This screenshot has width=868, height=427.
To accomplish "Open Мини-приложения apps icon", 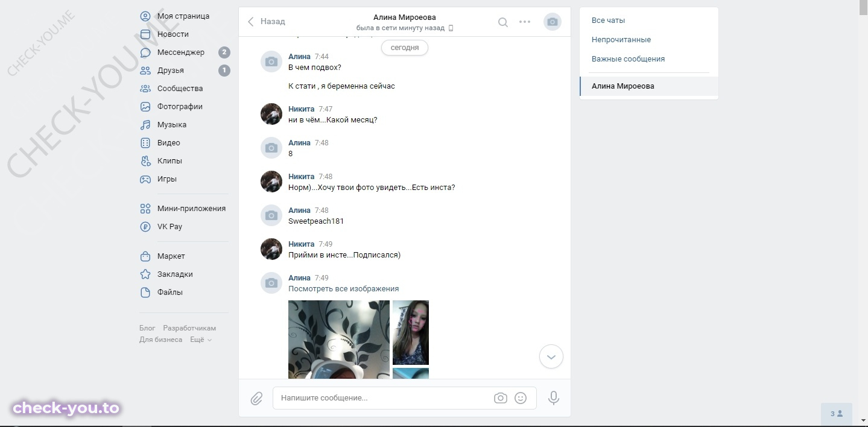I will [x=145, y=209].
